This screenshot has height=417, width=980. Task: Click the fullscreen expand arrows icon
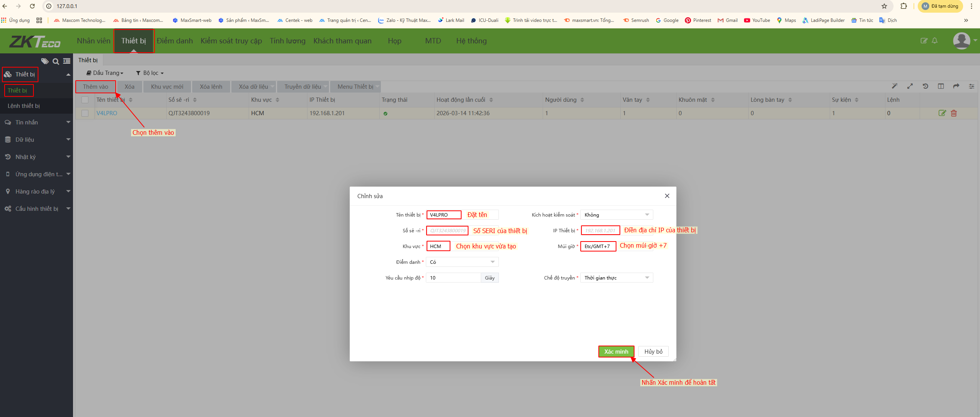coord(910,86)
